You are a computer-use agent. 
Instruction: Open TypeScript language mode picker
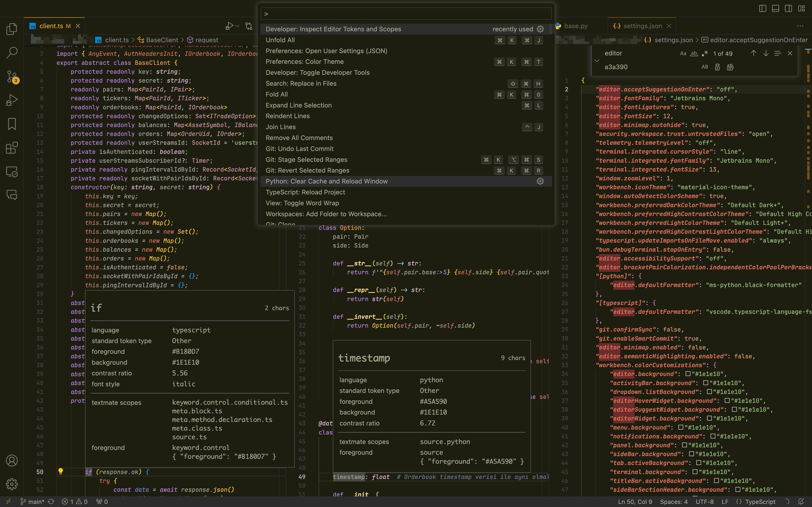click(760, 502)
